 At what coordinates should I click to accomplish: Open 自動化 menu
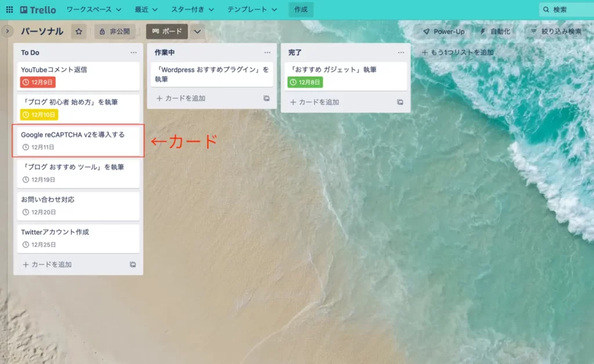click(495, 31)
